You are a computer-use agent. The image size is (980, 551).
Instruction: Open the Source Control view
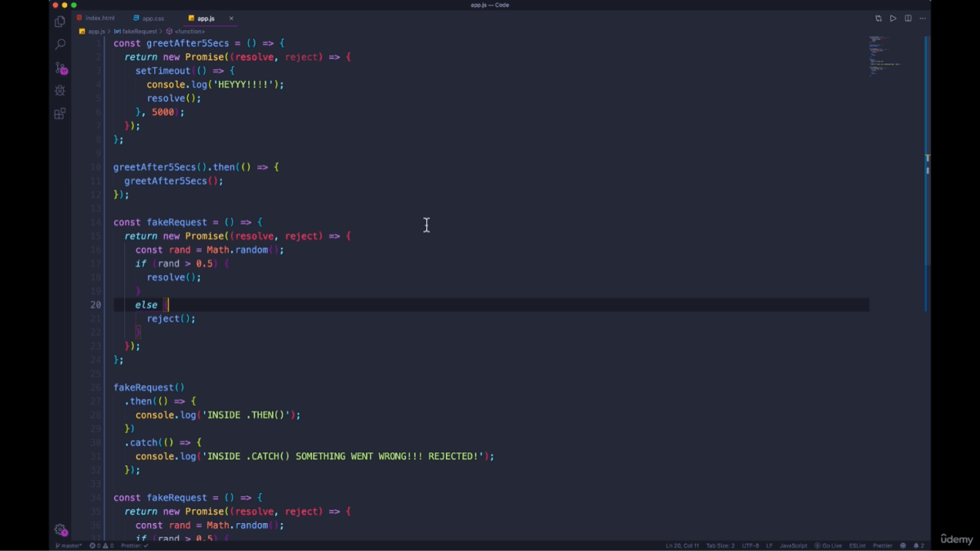point(60,68)
